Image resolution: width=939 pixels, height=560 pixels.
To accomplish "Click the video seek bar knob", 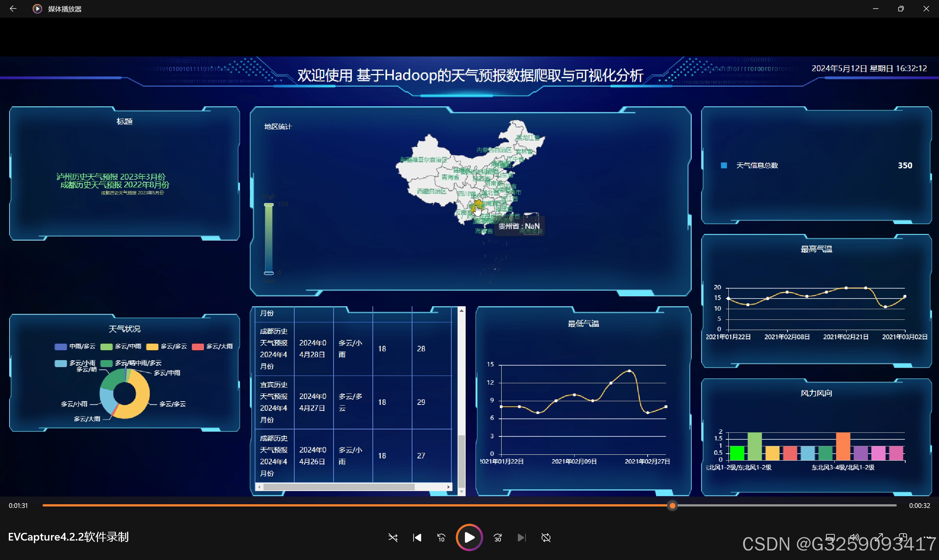I will click(x=672, y=505).
